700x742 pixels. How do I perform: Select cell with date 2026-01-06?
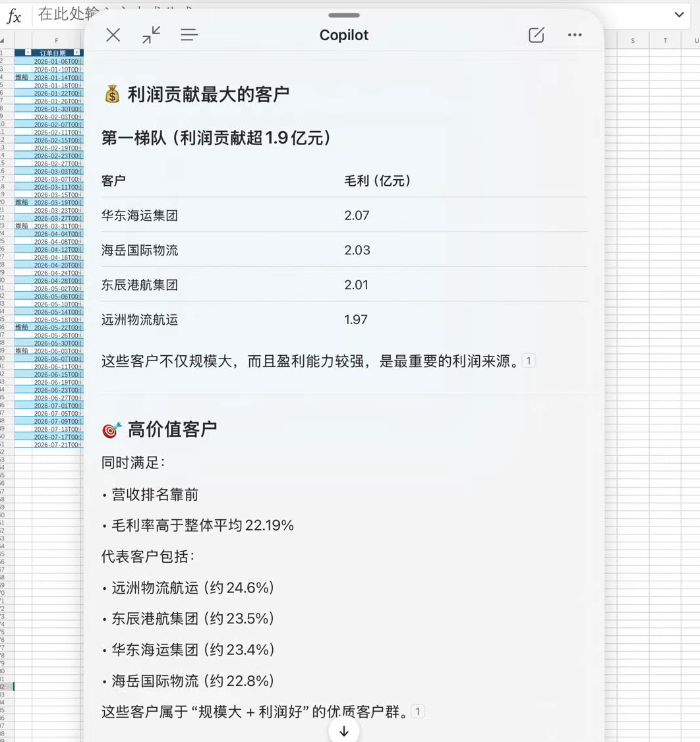pyautogui.click(x=58, y=61)
